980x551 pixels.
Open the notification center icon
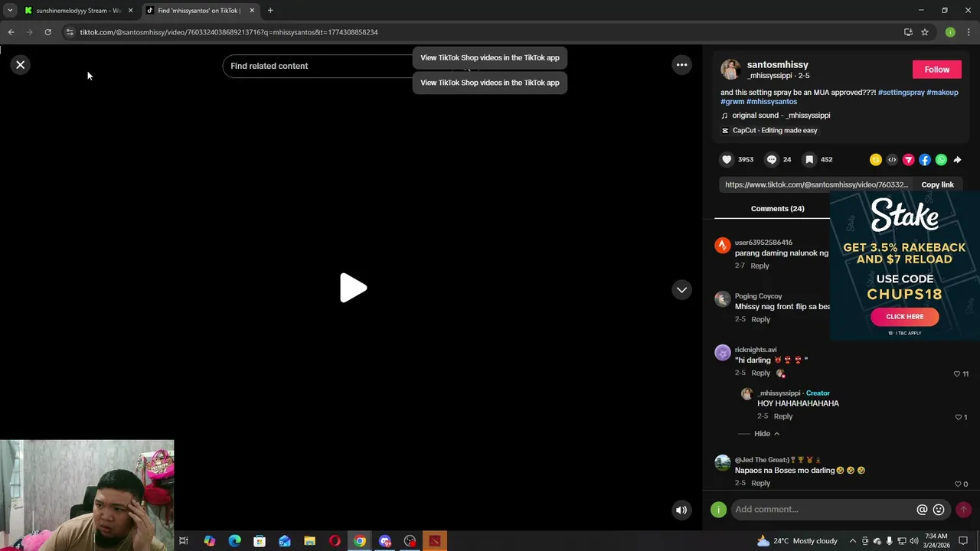[x=963, y=541]
